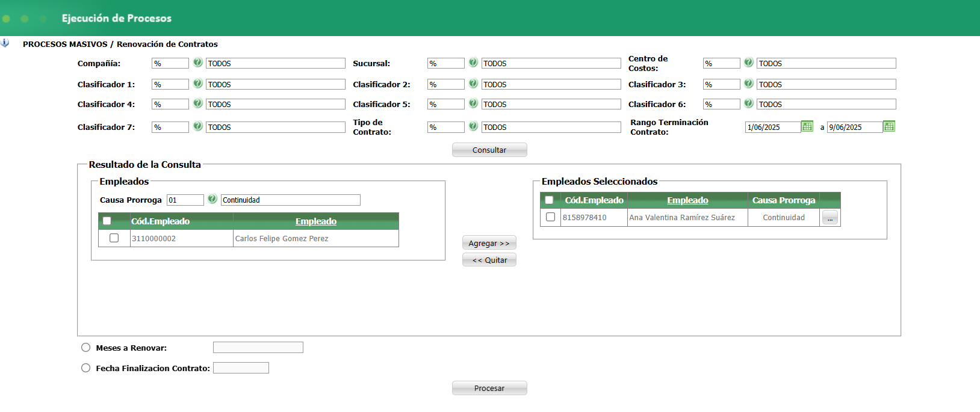Click the Clasificador 7 TODOS description field
Image resolution: width=980 pixels, height=412 pixels.
pyautogui.click(x=276, y=127)
